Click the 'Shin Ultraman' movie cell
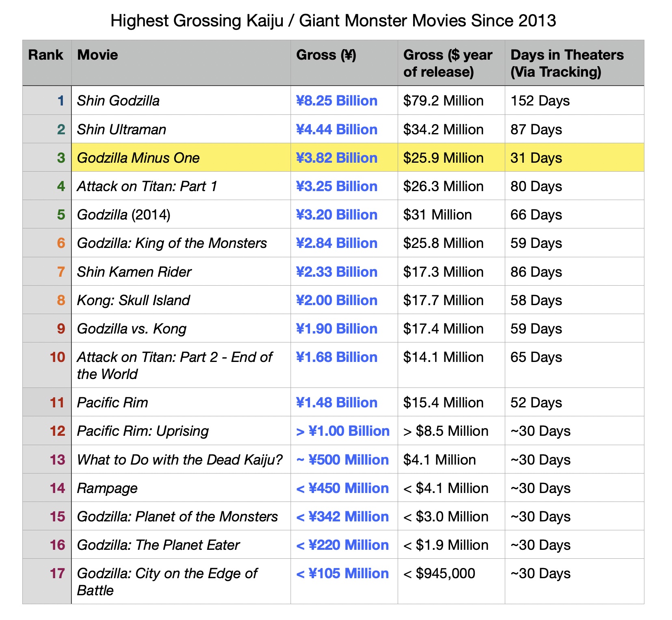The width and height of the screenshot is (672, 620). (181, 129)
